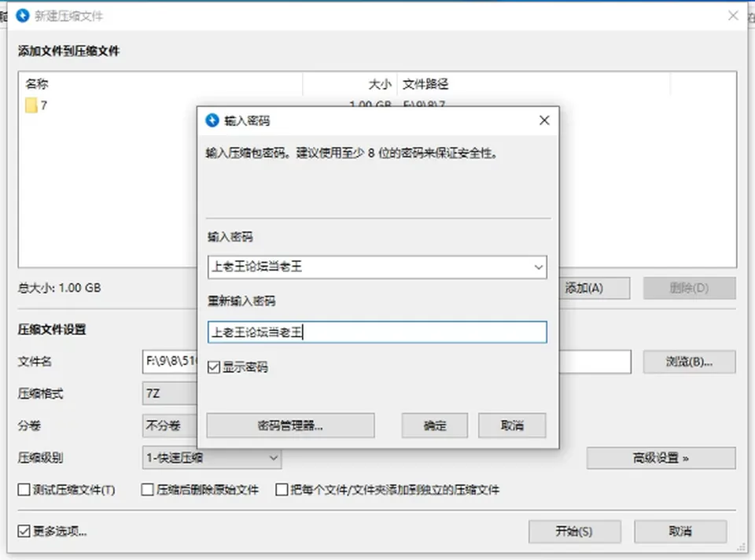
Task: Tick 压缩后删除原始文件 checkbox
Action: [x=147, y=490]
